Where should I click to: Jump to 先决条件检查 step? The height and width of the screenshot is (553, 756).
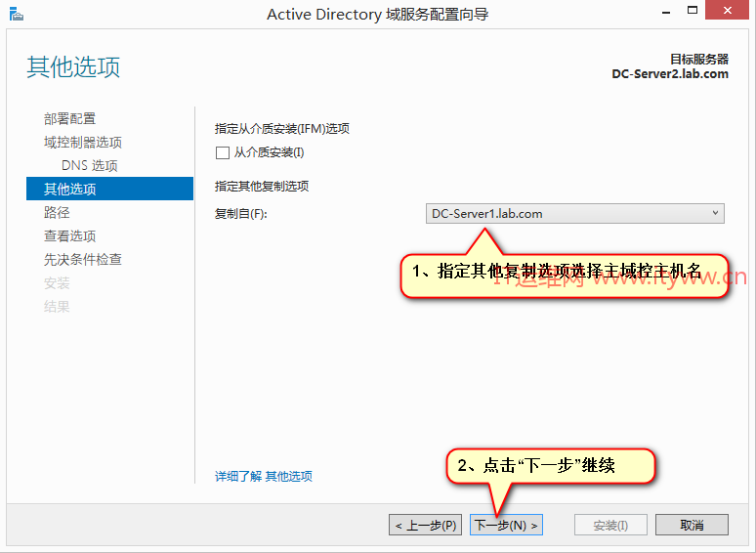[83, 259]
